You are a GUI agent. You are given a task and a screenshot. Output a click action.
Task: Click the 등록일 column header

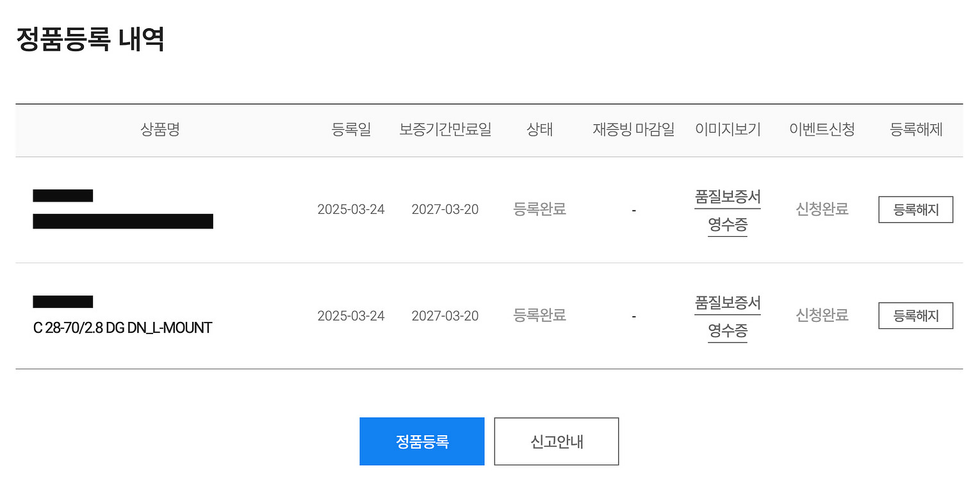pos(351,130)
